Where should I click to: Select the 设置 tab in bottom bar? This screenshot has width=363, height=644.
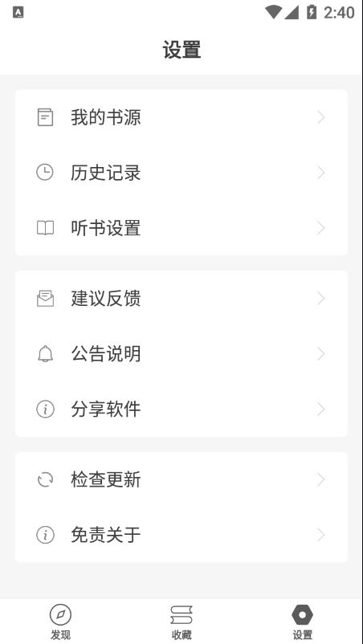point(303,622)
